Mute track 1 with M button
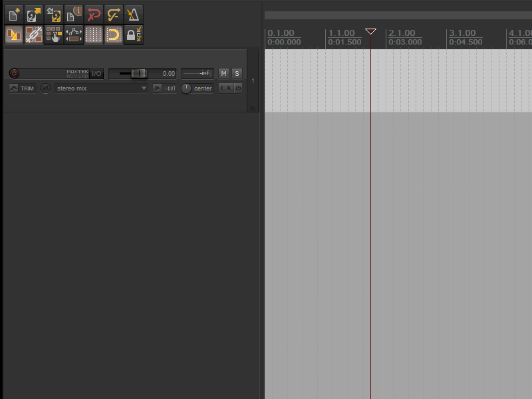The height and width of the screenshot is (399, 532). click(x=223, y=73)
